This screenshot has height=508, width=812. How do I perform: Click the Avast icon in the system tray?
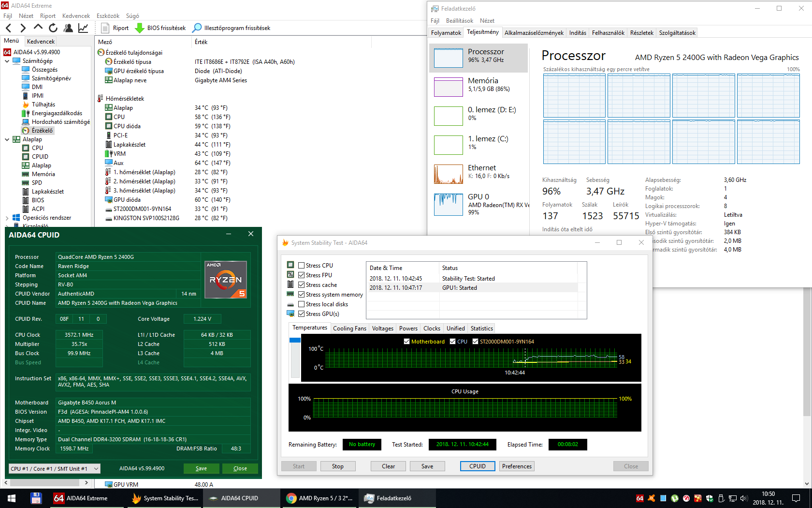[x=652, y=498]
